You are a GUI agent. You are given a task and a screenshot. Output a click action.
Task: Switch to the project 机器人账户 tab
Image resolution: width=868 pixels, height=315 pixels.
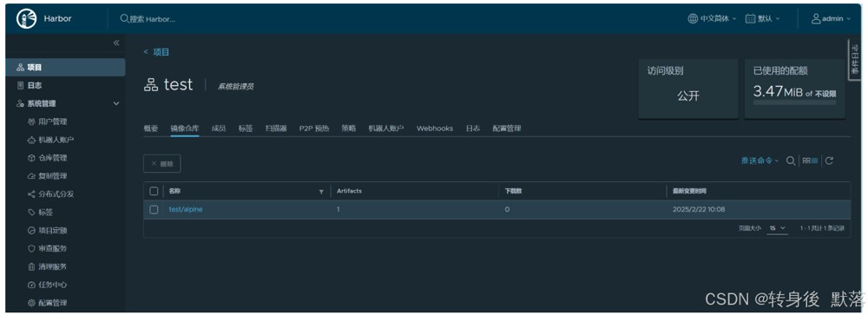coord(386,128)
